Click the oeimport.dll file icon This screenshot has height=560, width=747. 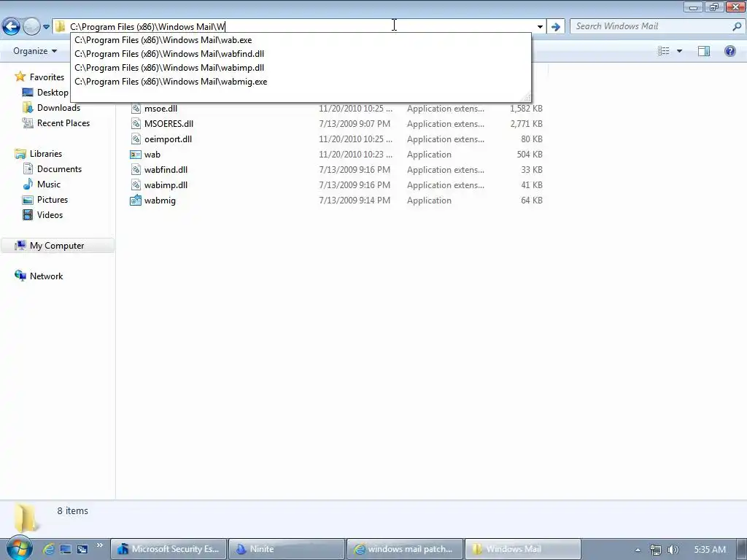pyautogui.click(x=136, y=139)
